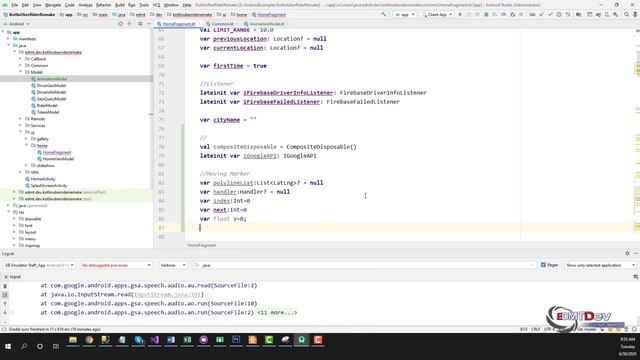Click the java breadcrumb in navigation bar
640x360 pixels.
(119, 15)
